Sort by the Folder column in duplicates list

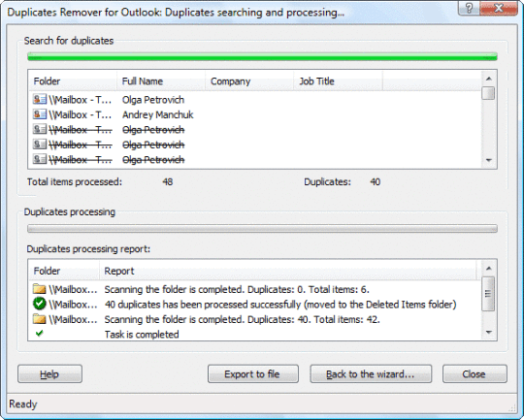pos(73,81)
